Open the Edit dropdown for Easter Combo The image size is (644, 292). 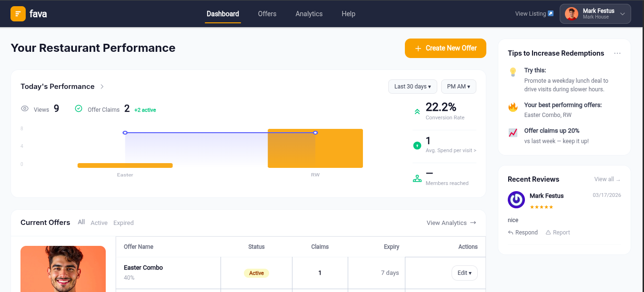point(464,273)
